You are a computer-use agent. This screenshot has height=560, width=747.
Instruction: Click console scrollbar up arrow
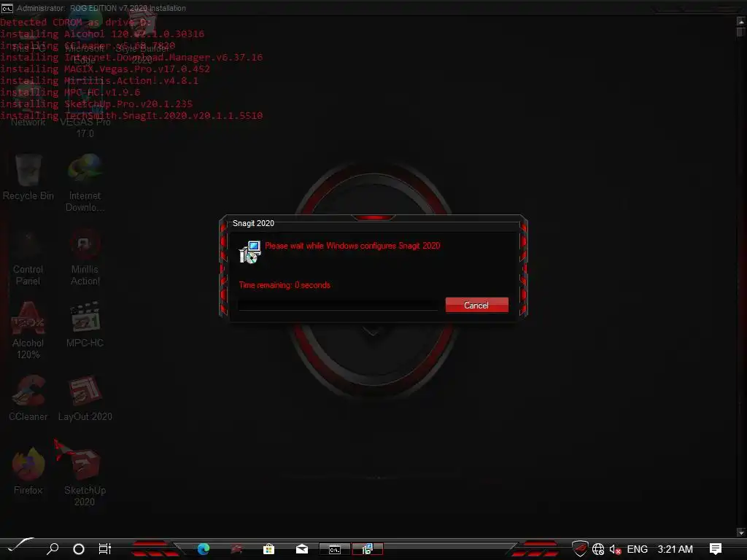point(741,21)
